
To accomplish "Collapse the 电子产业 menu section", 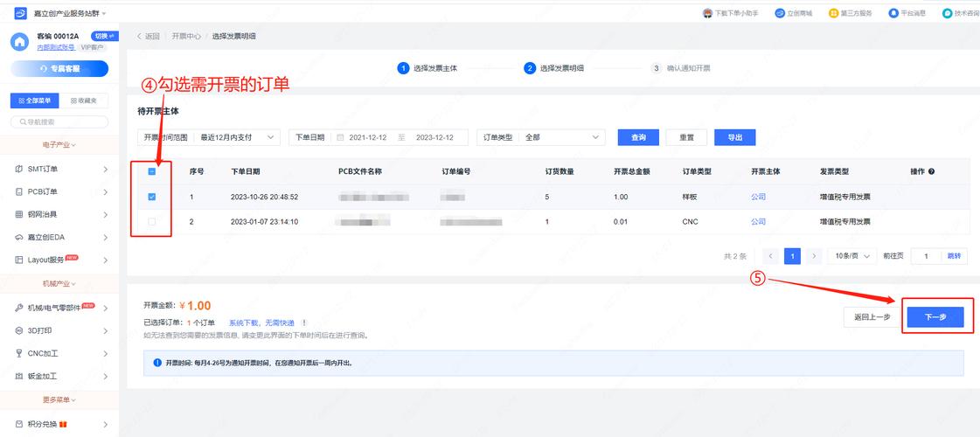I will 59,145.
